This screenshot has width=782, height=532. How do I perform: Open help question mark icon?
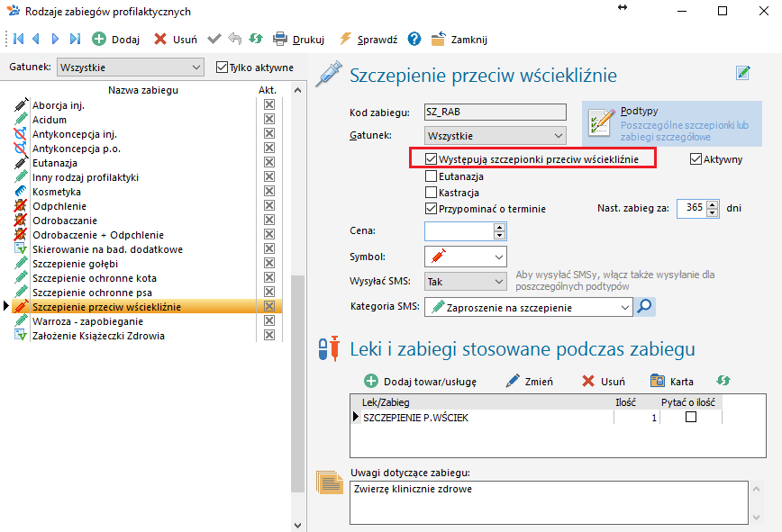click(414, 39)
